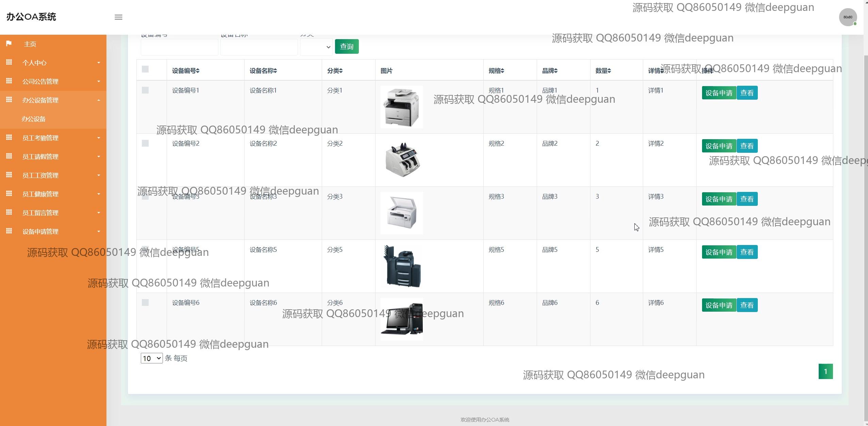Click the grid icon beside 设备申请管理
The image size is (868, 426).
tap(9, 231)
